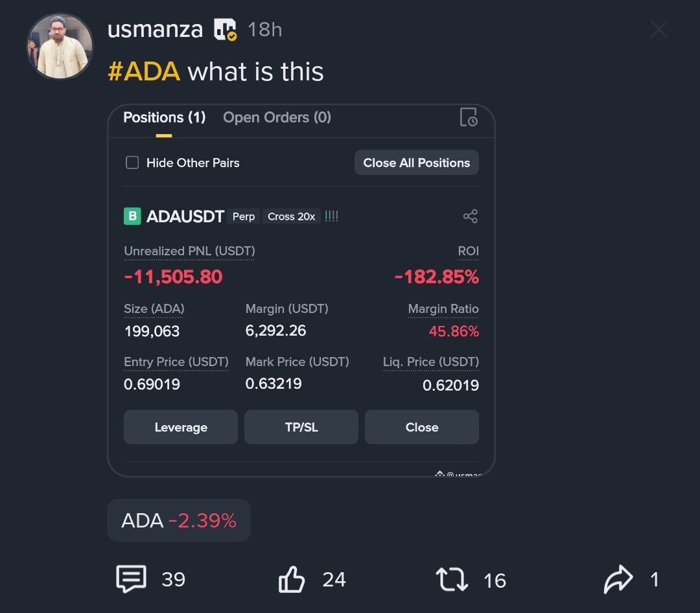Click the green B buy-side badge

[x=132, y=216]
